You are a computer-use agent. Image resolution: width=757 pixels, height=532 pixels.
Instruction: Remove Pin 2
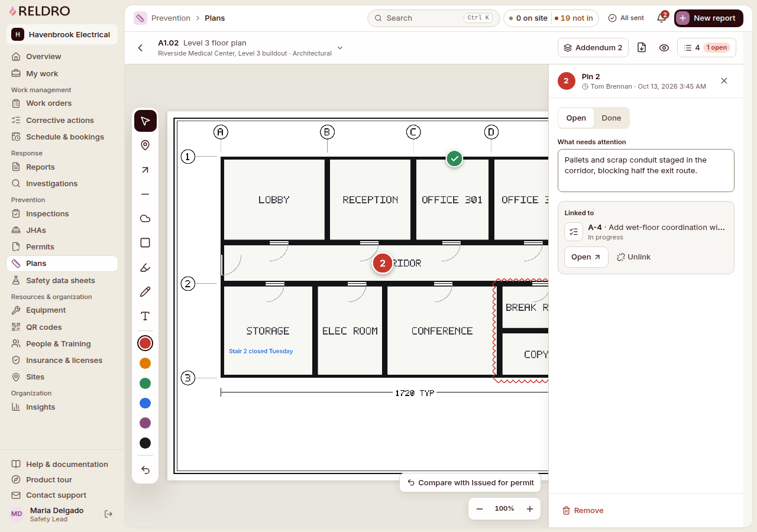pos(583,511)
